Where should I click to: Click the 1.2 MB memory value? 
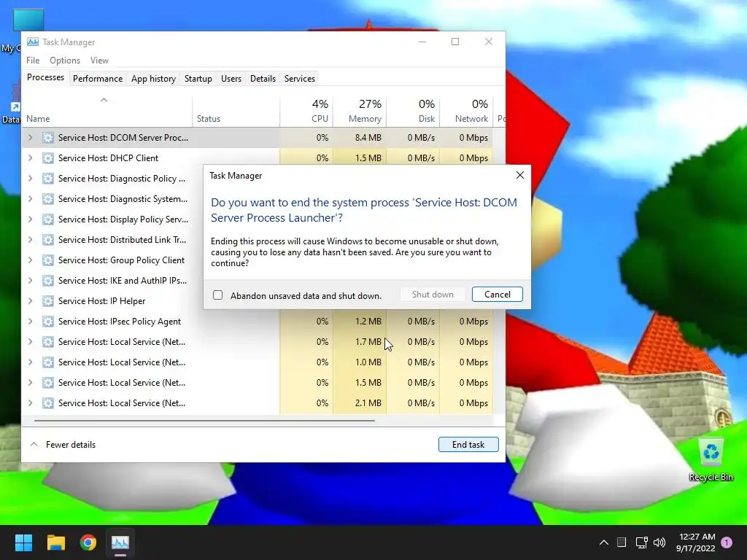tap(368, 322)
